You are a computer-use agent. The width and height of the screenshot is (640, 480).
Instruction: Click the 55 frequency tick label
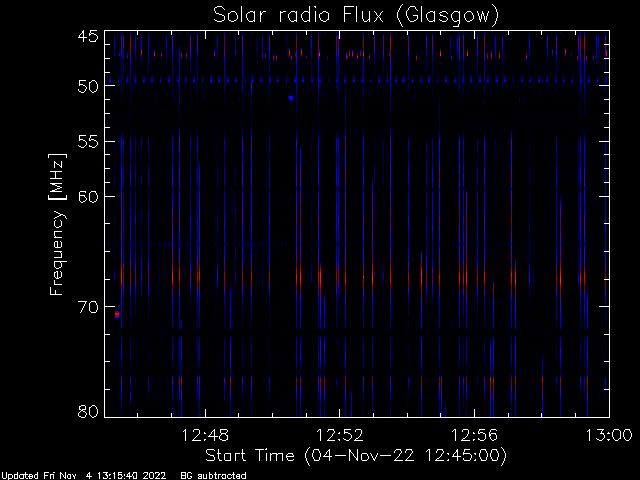point(88,142)
